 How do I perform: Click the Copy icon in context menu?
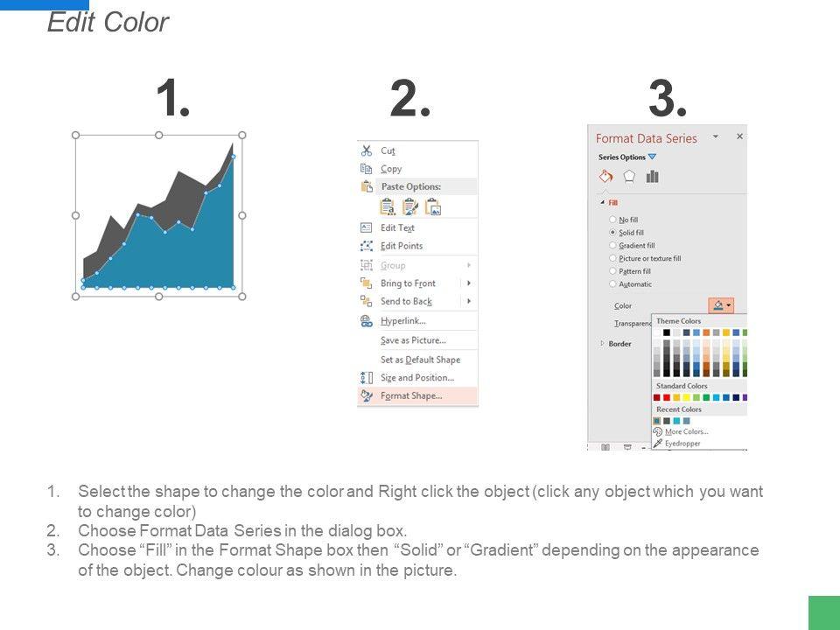[x=367, y=169]
